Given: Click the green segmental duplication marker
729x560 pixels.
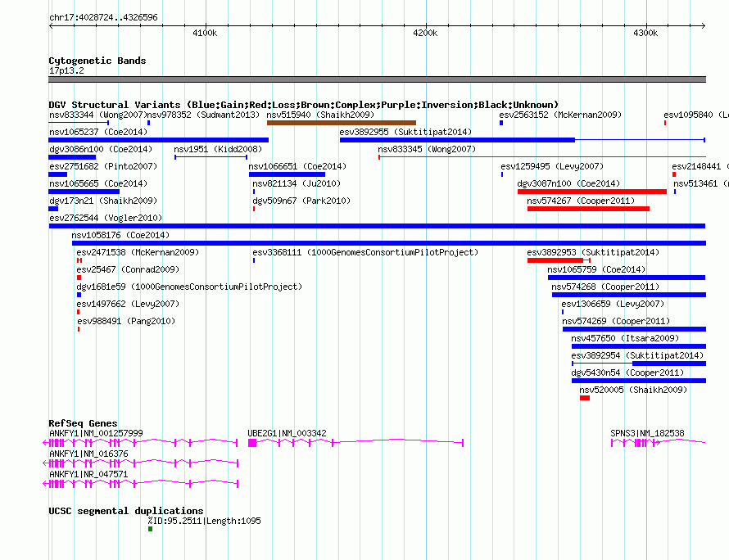Looking at the screenshot, I should [x=150, y=529].
